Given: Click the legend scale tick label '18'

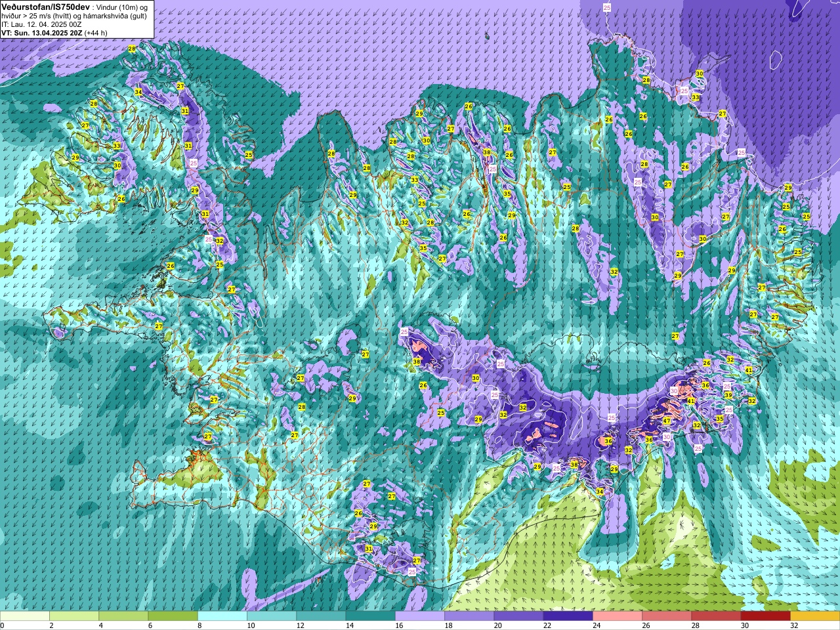Looking at the screenshot, I should (x=448, y=626).
